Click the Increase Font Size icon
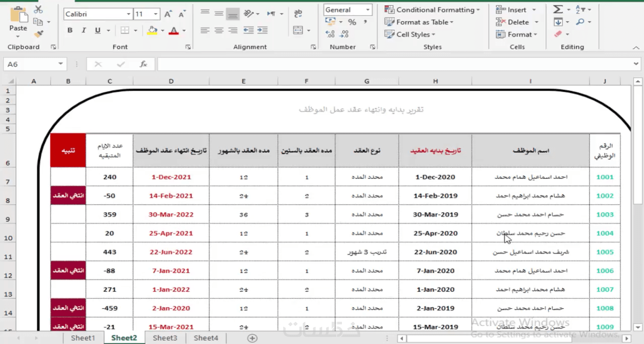The image size is (644, 344). pos(168,14)
